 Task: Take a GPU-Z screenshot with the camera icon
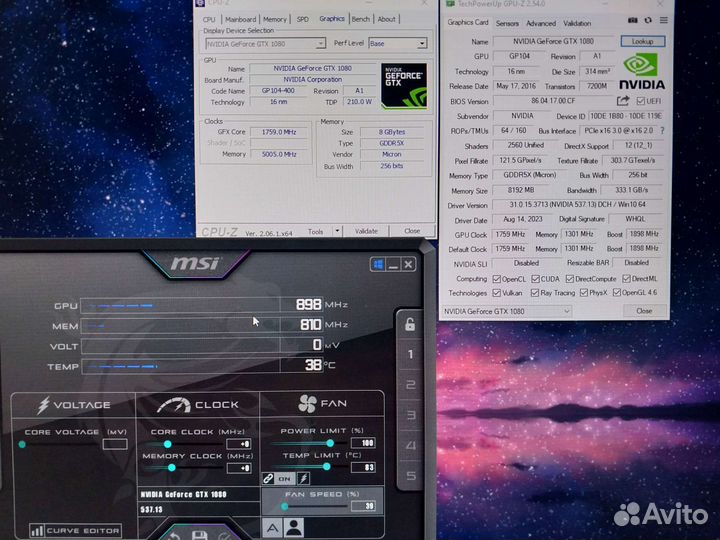click(x=633, y=20)
